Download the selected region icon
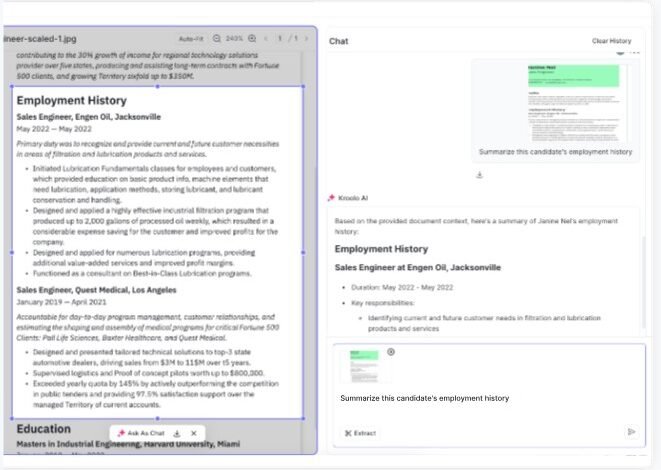 pyautogui.click(x=177, y=433)
